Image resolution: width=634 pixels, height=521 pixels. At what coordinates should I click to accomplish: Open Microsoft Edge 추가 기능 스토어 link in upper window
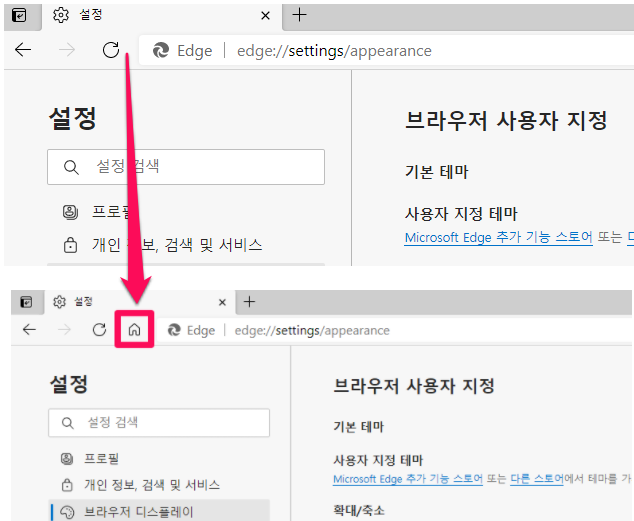tap(499, 237)
